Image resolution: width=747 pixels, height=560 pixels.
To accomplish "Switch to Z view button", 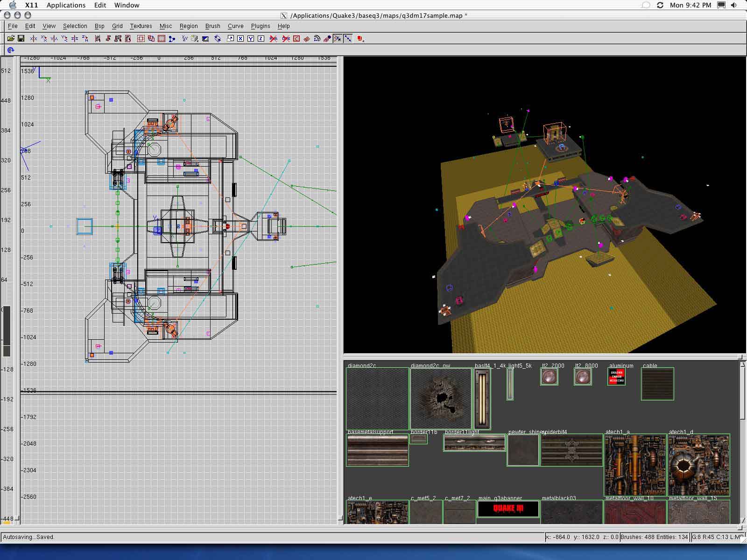I will coord(261,39).
